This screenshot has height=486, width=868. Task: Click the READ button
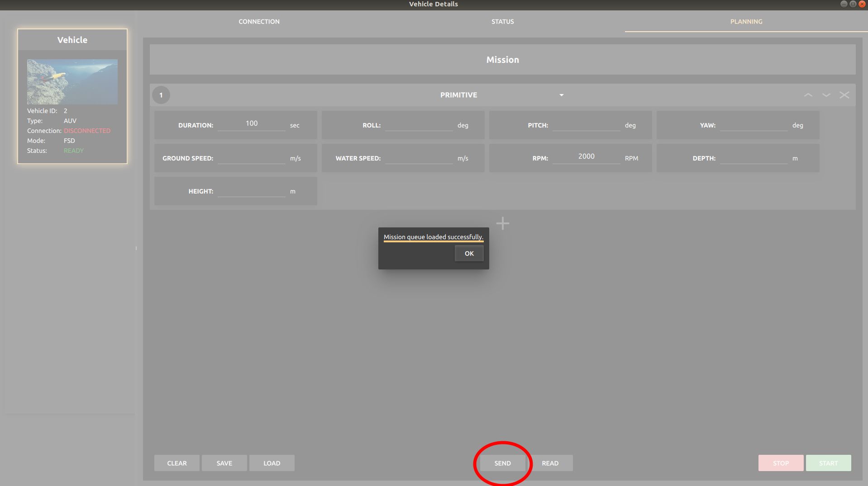(550, 463)
